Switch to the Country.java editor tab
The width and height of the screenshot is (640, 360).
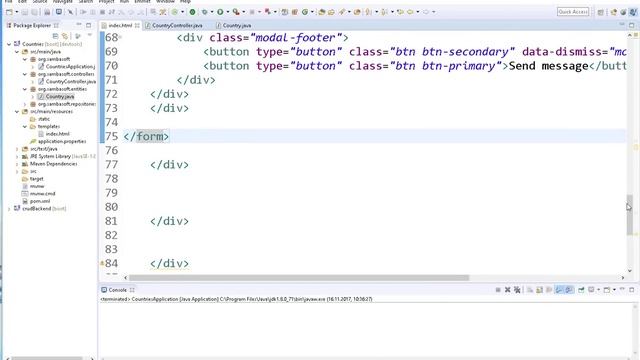pyautogui.click(x=237, y=25)
